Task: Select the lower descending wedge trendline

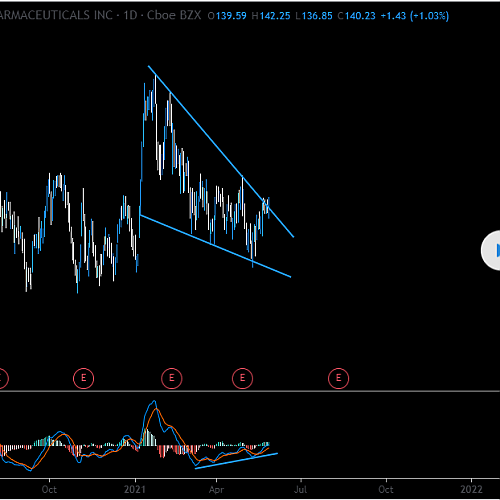Action: pyautogui.click(x=215, y=246)
